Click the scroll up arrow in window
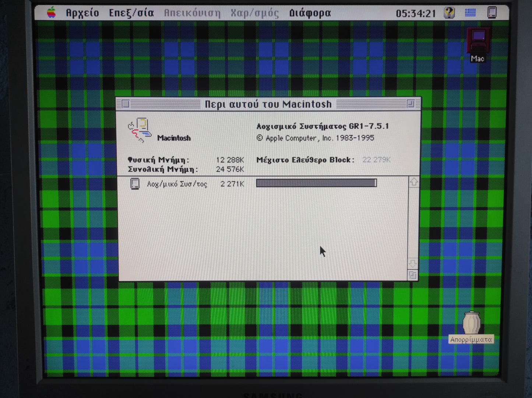The image size is (532, 398). coord(413,182)
